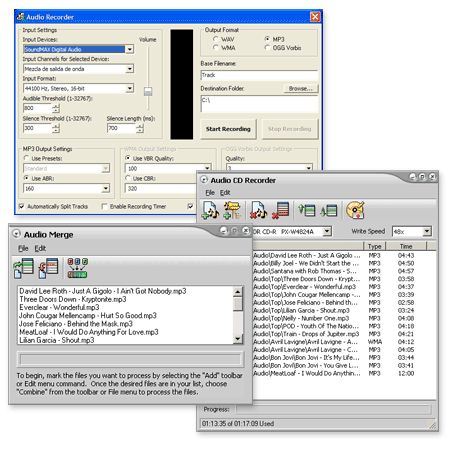Click Add audio files icon in CD Recorder toolbar
This screenshot has height=450, width=450.
click(x=211, y=211)
